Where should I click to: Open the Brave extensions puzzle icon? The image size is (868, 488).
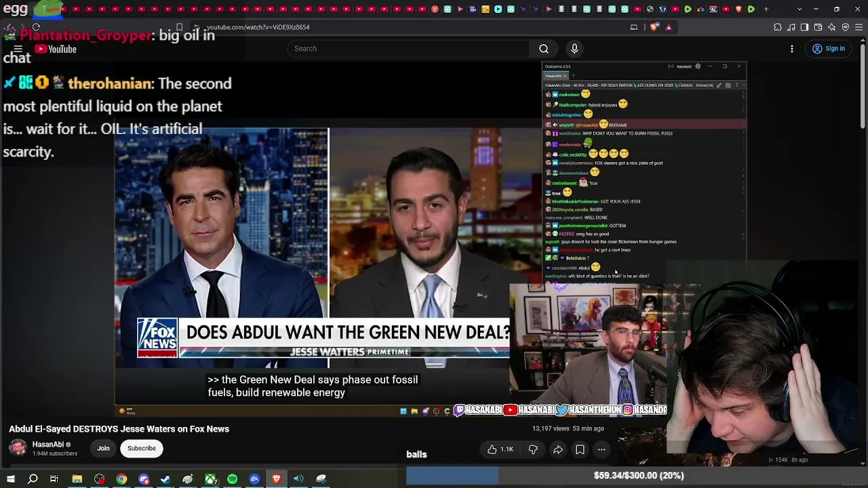tap(778, 27)
